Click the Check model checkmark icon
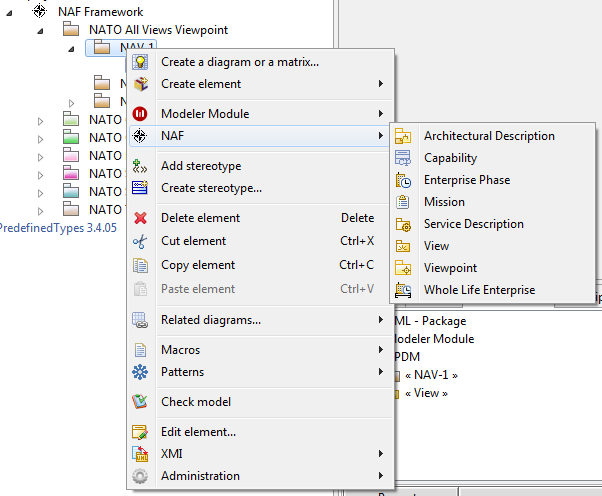The image size is (602, 496). point(140,402)
